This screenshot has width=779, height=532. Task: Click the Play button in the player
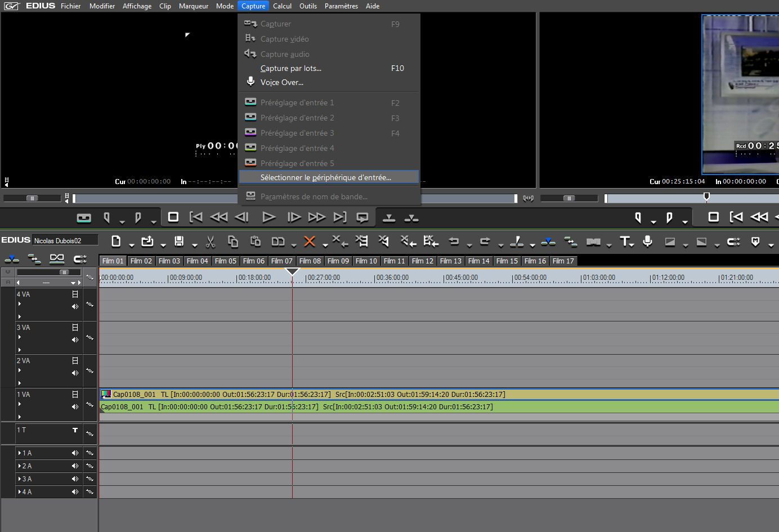tap(269, 217)
